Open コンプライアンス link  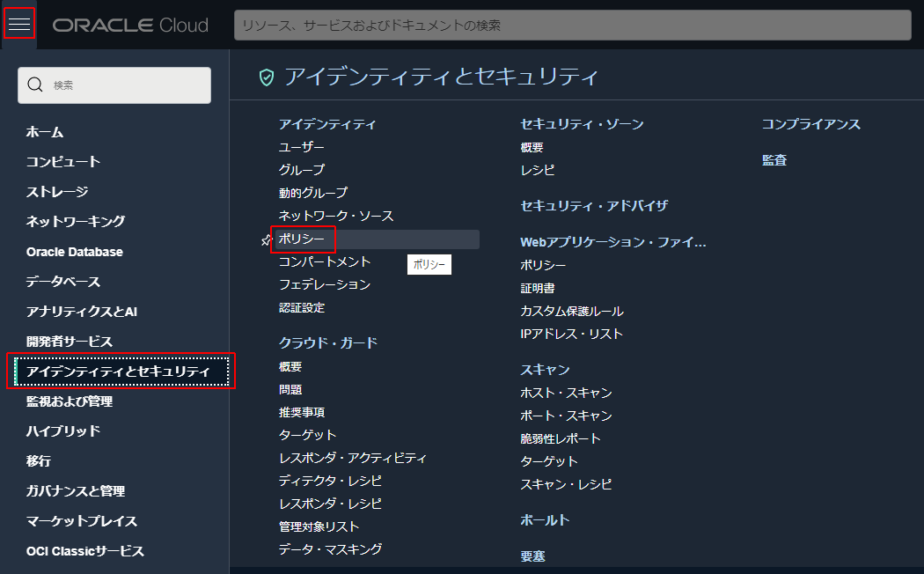click(x=810, y=124)
